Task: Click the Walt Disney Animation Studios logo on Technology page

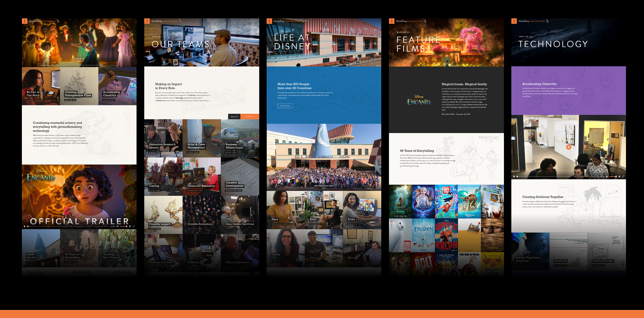Action: coord(533,21)
